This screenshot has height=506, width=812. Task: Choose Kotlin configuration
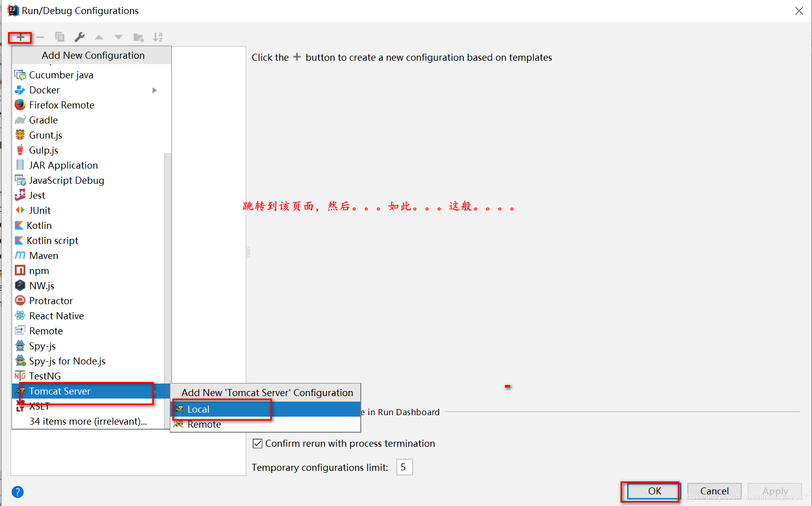coord(87,225)
